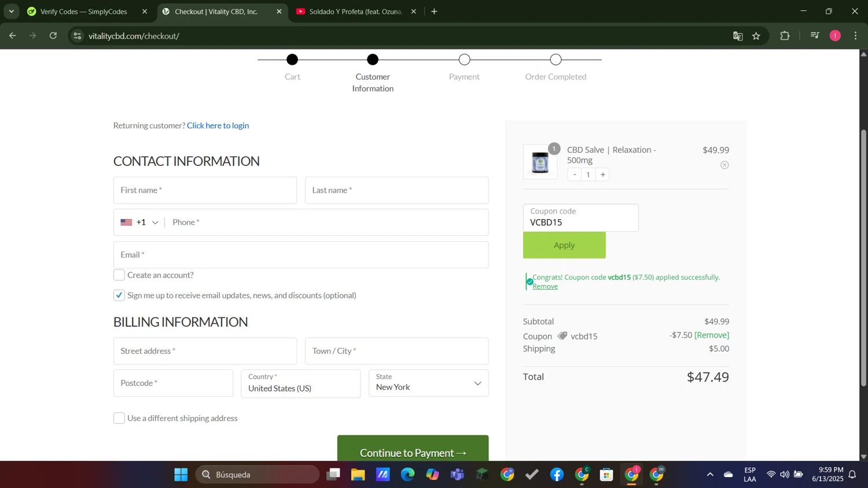Screen dimensions: 868x488
Task: Open Microsoft Store from the taskbar
Action: [606, 475]
